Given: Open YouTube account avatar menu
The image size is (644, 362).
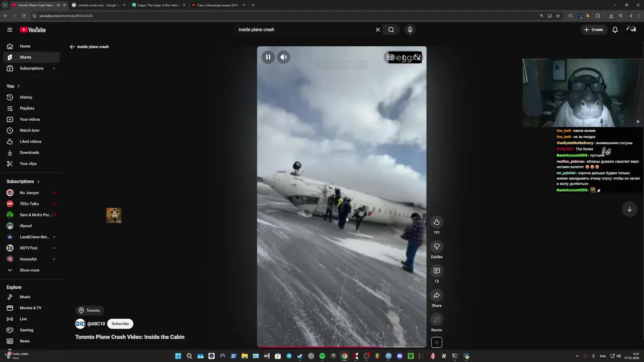Looking at the screenshot, I should click(x=631, y=30).
